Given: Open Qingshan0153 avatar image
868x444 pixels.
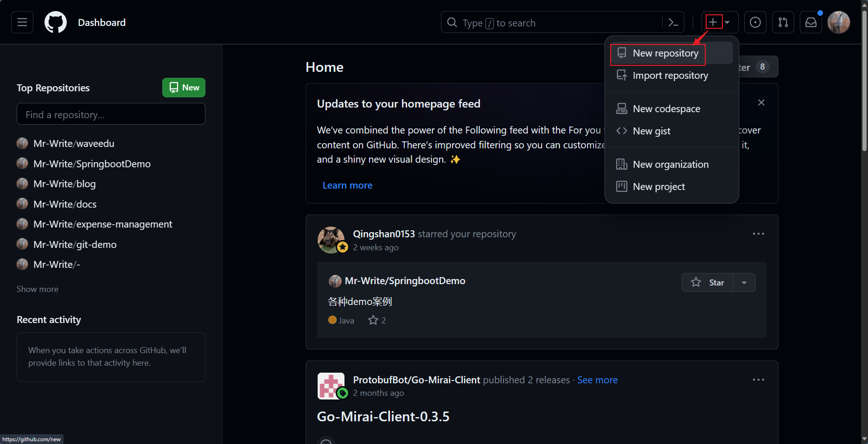Looking at the screenshot, I should click(331, 240).
